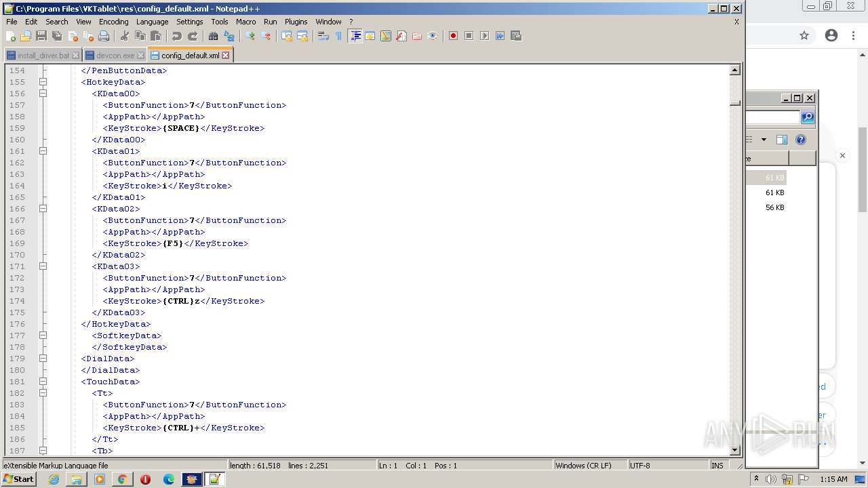
Task: Open the Search menu
Action: pyautogui.click(x=57, y=22)
